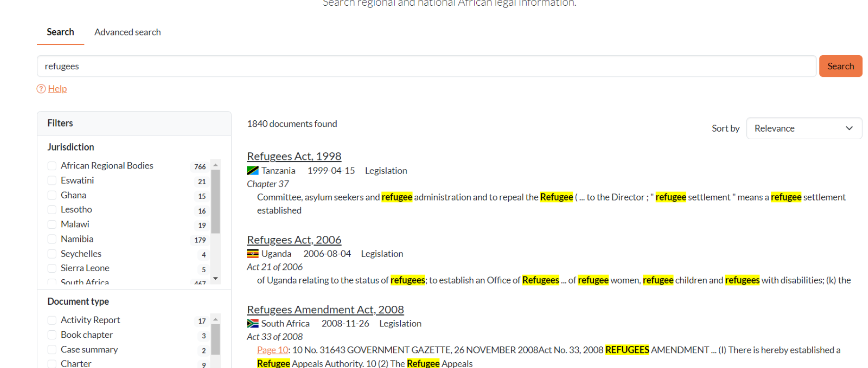Click the Tanzania flag icon
The width and height of the screenshot is (868, 368).
[253, 171]
